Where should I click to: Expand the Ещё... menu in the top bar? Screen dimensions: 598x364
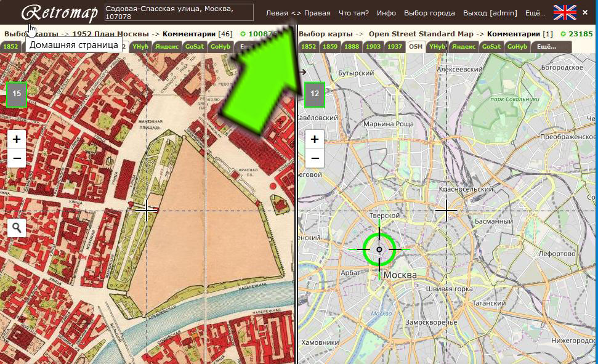click(535, 13)
